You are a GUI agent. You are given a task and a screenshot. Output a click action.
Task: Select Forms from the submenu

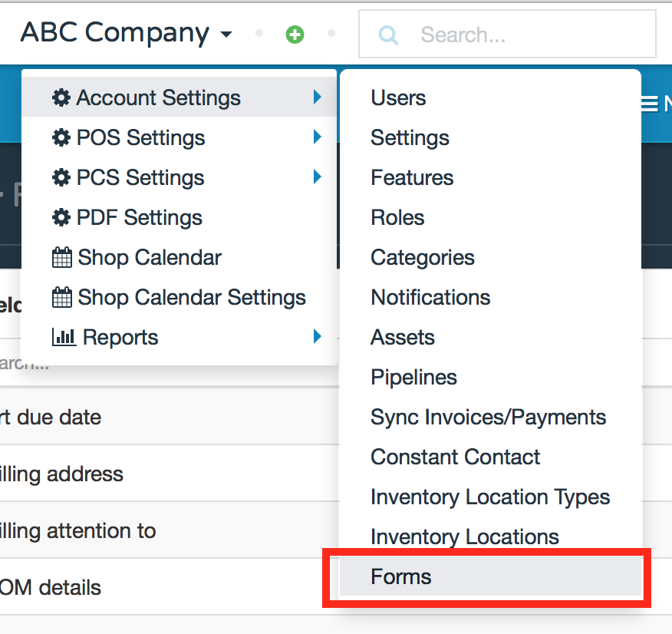[400, 576]
